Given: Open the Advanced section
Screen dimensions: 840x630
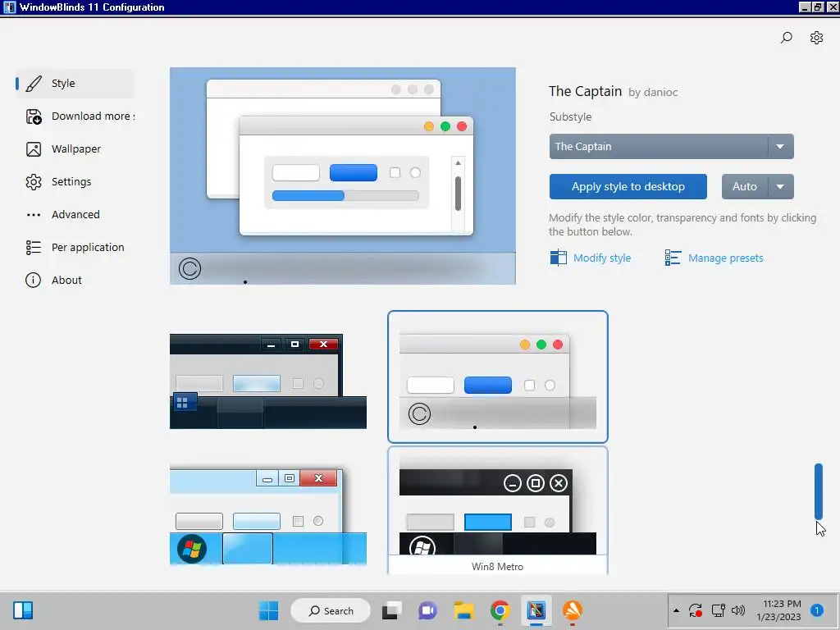Looking at the screenshot, I should (75, 215).
